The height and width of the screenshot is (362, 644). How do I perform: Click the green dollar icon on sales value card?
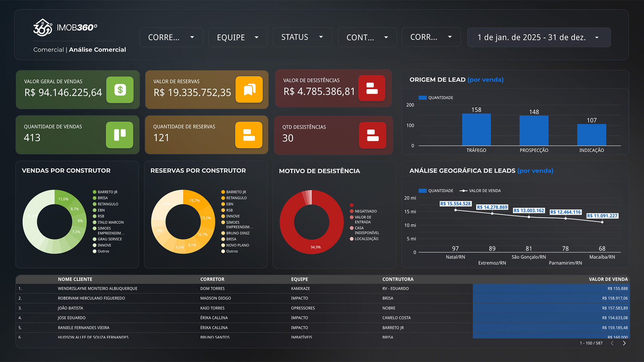120,90
